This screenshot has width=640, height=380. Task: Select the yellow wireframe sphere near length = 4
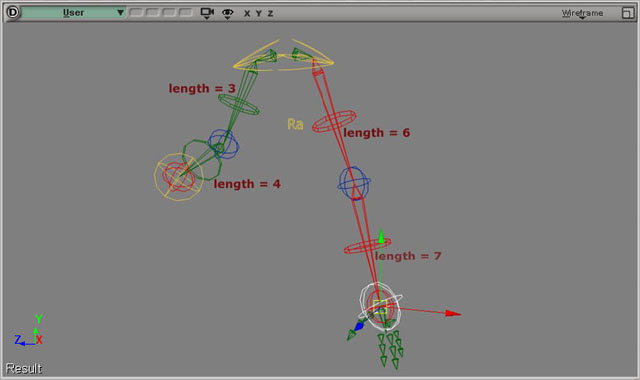pyautogui.click(x=179, y=177)
